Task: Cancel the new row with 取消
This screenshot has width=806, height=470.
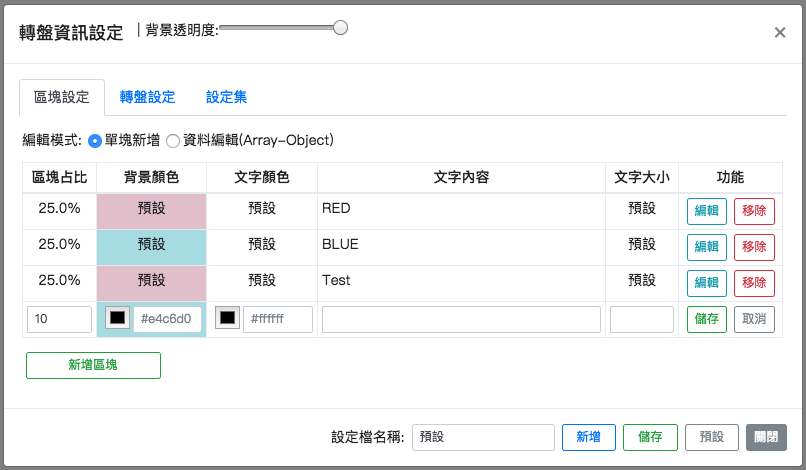Action: [754, 319]
